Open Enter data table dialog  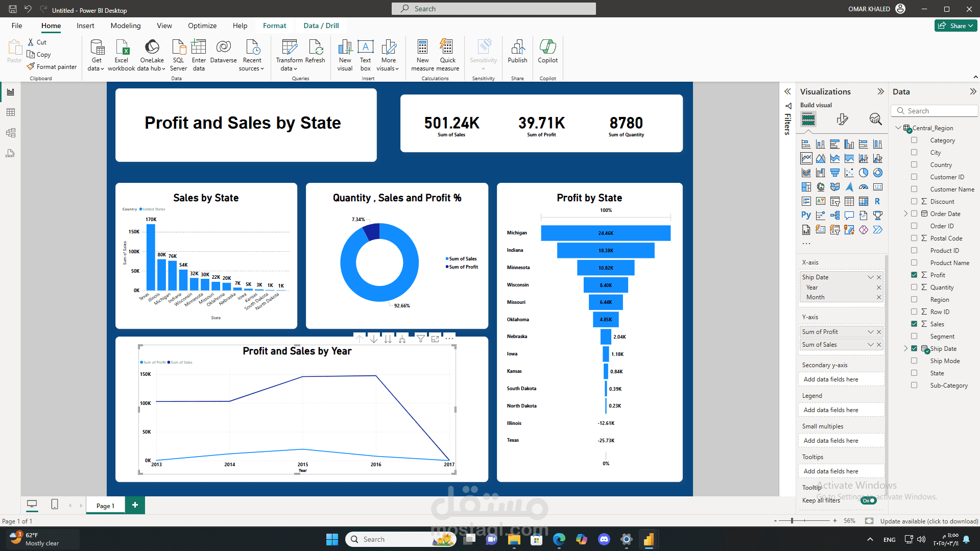pos(199,55)
